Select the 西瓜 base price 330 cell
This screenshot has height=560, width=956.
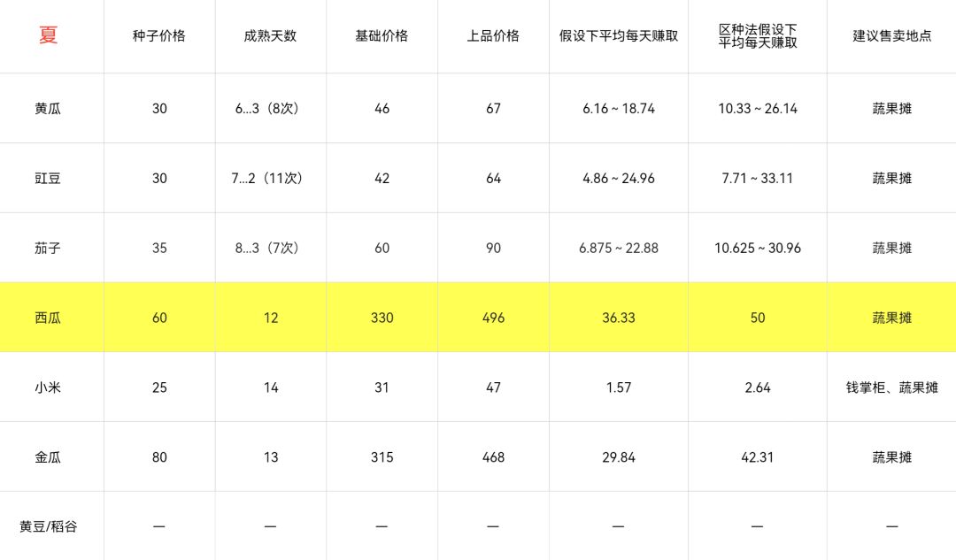pyautogui.click(x=382, y=318)
